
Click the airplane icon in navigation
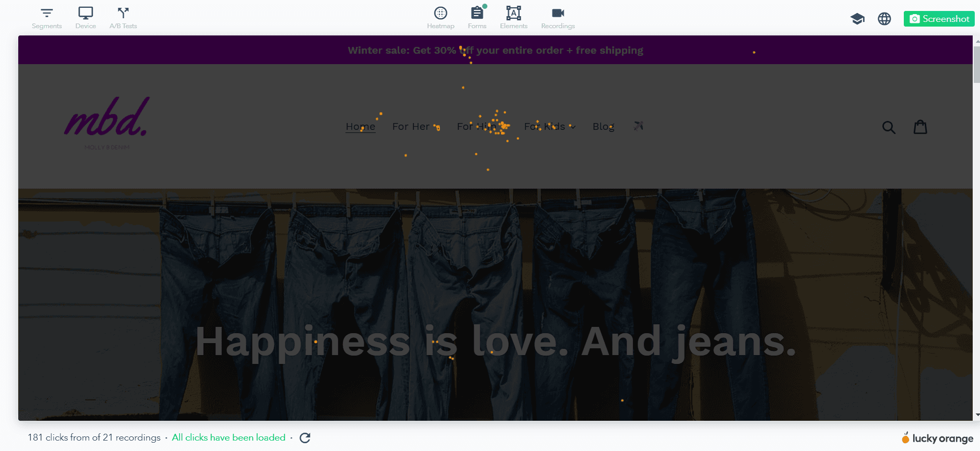tap(638, 126)
